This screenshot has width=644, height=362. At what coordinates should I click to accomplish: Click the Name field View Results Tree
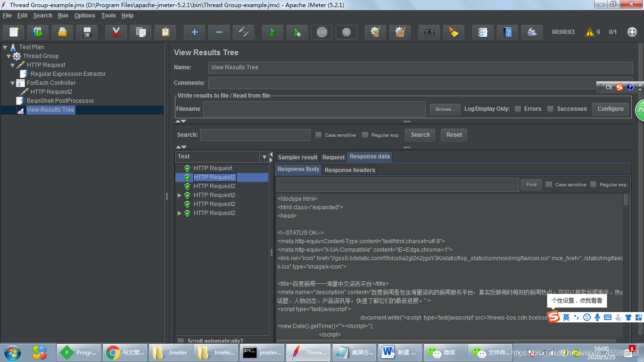pyautogui.click(x=420, y=67)
